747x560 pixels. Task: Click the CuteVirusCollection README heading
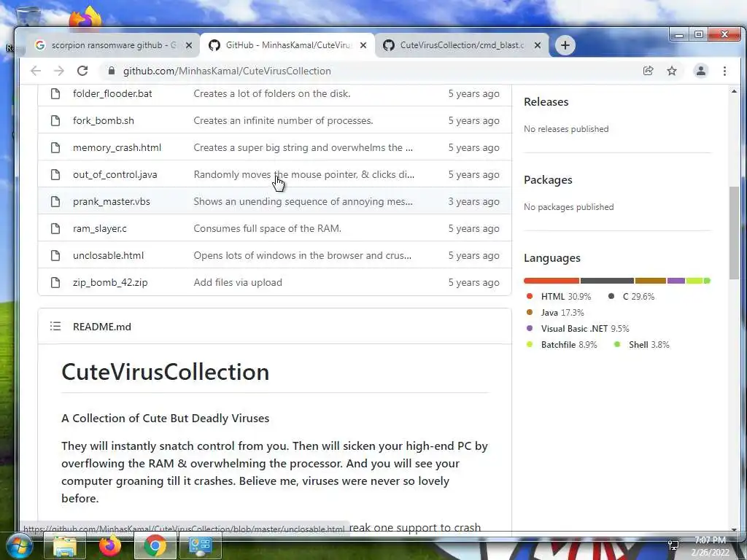click(x=166, y=372)
